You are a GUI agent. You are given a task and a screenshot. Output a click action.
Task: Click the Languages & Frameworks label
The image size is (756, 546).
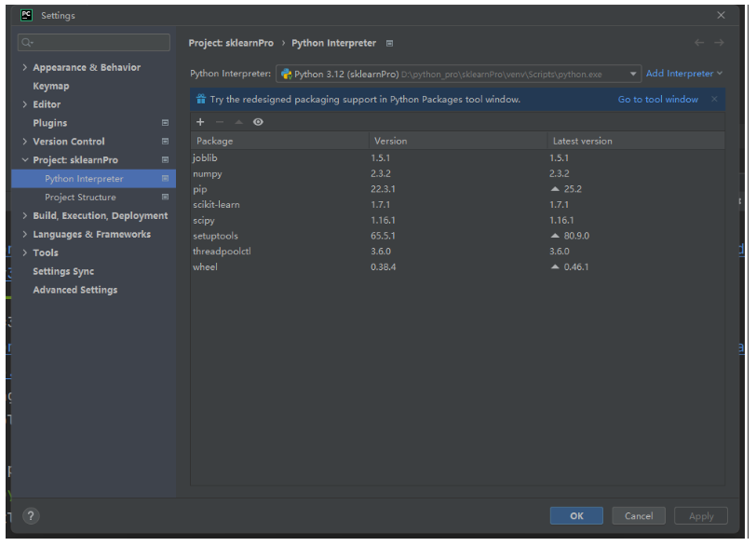pyautogui.click(x=91, y=234)
